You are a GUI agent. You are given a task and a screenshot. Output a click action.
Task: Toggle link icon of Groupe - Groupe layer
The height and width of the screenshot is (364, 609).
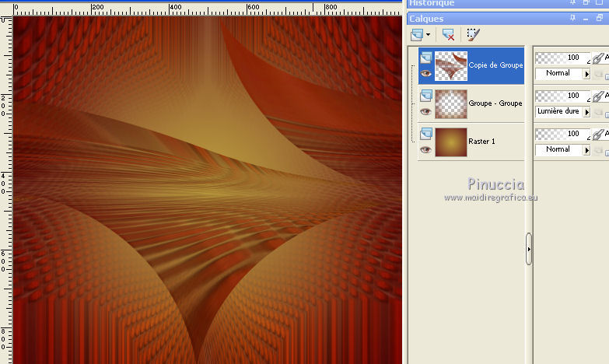pos(598,96)
